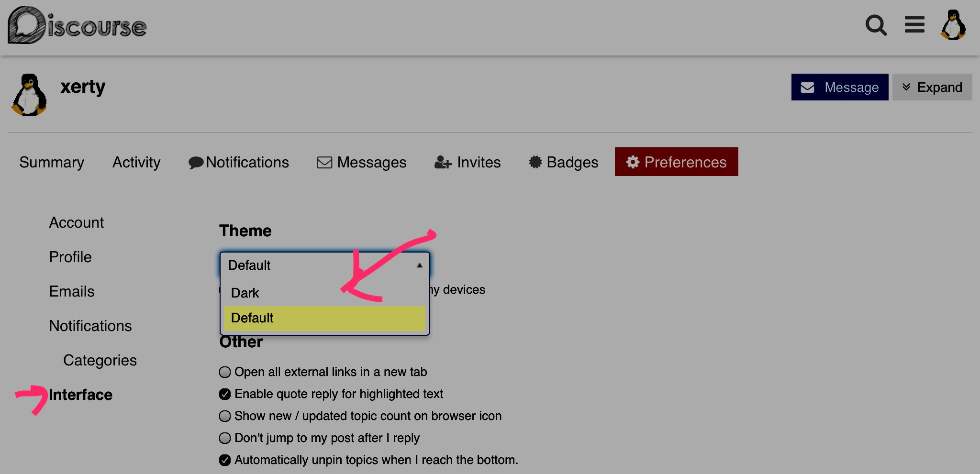Open the Invites tab

[x=468, y=162]
